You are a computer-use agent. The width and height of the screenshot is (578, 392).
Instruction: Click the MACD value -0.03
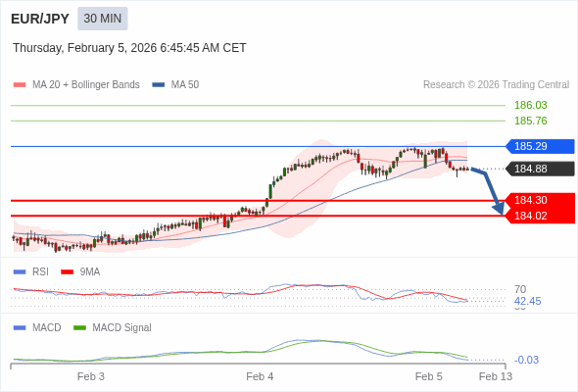(526, 360)
